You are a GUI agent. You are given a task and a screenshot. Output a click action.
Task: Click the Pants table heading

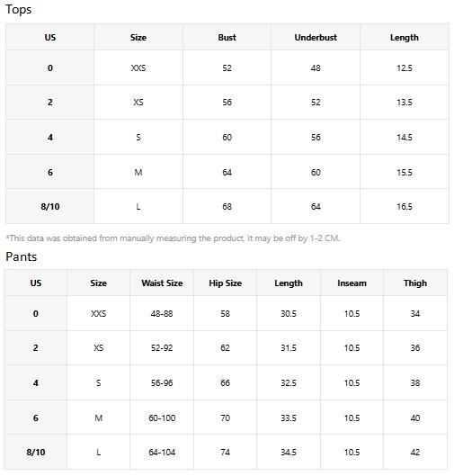22,256
